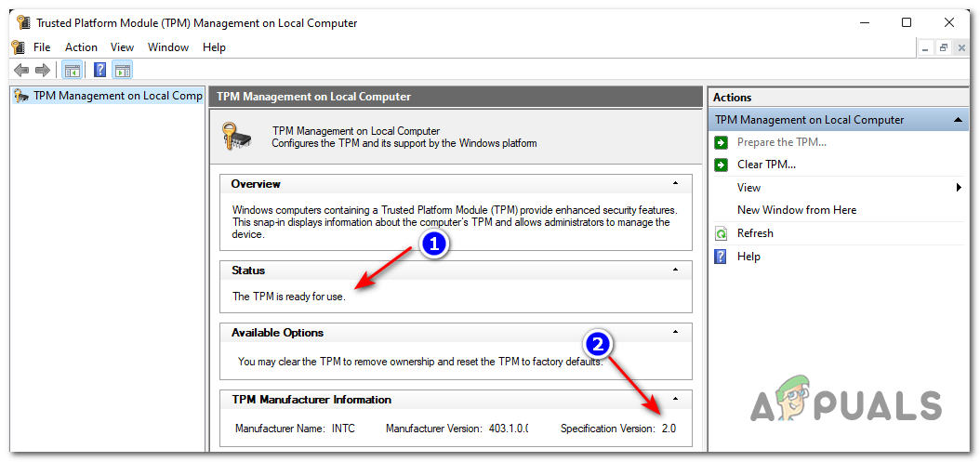The height and width of the screenshot is (462, 980).
Task: Open the Action menu
Action: coord(81,46)
